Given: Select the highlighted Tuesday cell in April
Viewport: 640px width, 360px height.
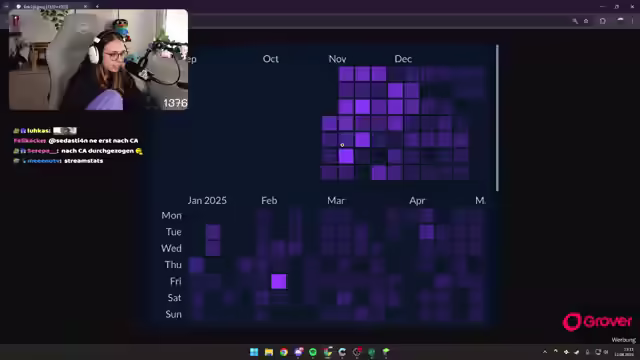Looking at the screenshot, I should [427, 232].
